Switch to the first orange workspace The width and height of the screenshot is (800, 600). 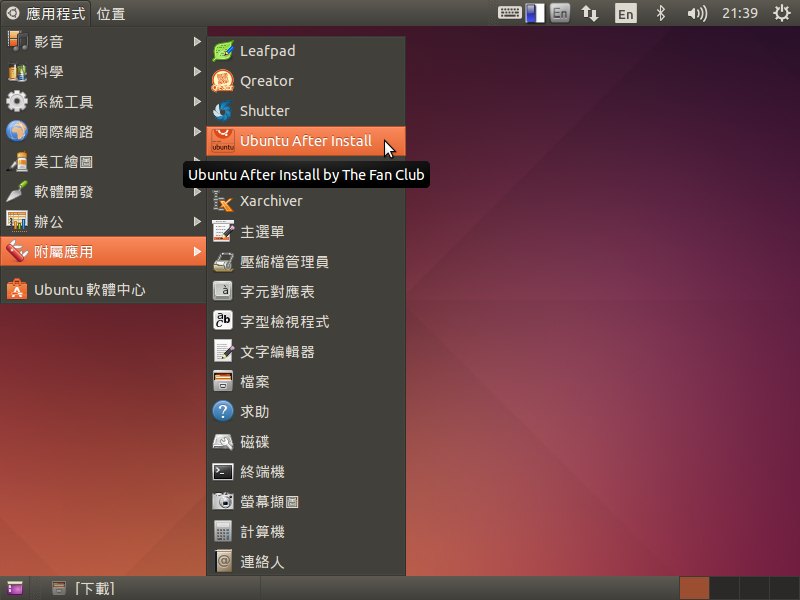coord(694,588)
